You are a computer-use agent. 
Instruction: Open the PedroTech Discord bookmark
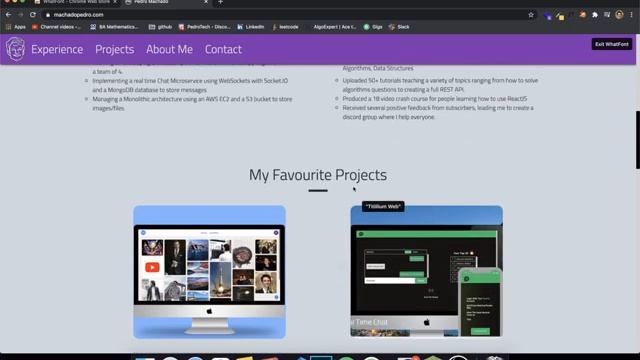(204, 27)
